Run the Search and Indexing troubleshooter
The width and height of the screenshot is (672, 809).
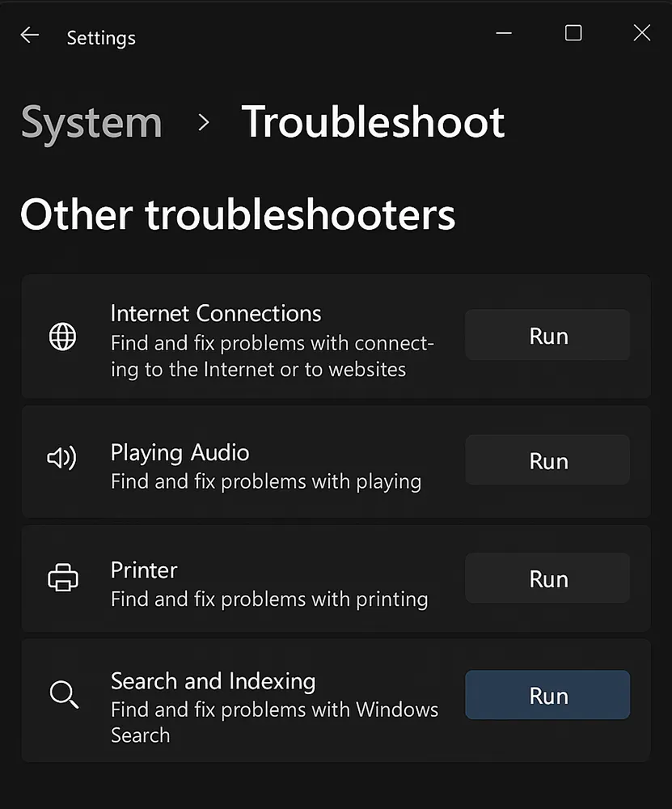click(547, 694)
